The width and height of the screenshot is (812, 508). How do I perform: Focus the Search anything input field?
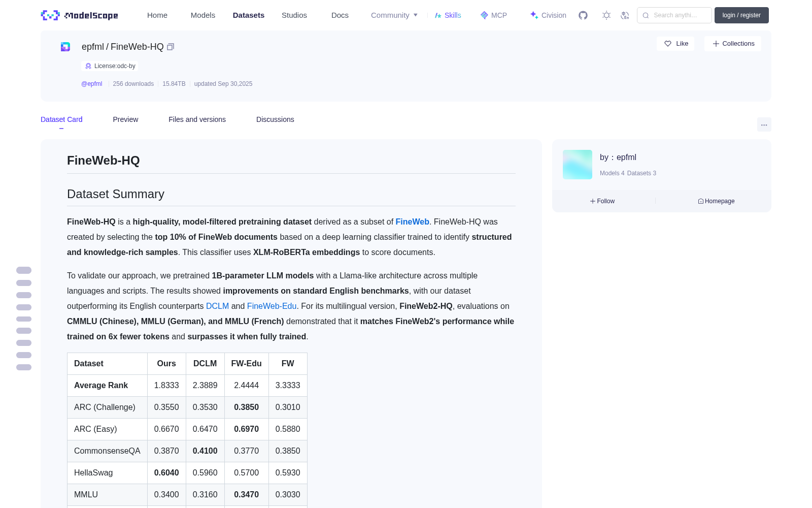coord(674,15)
